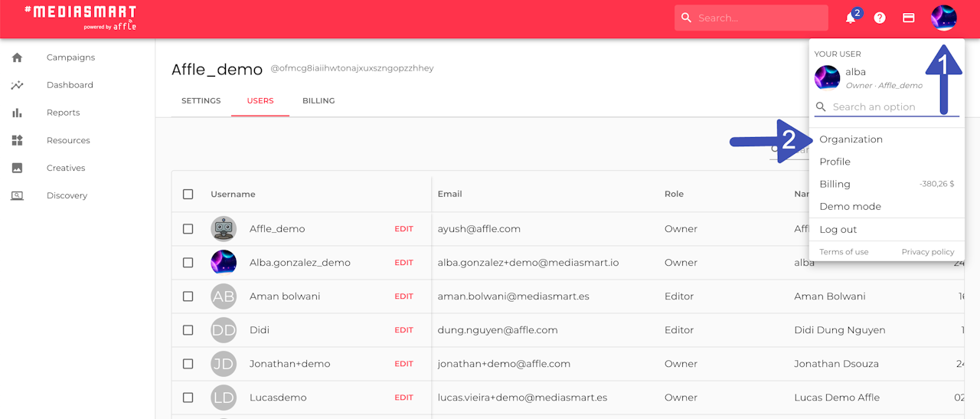The height and width of the screenshot is (419, 980).
Task: Switch to the Users tab
Action: [x=260, y=100]
